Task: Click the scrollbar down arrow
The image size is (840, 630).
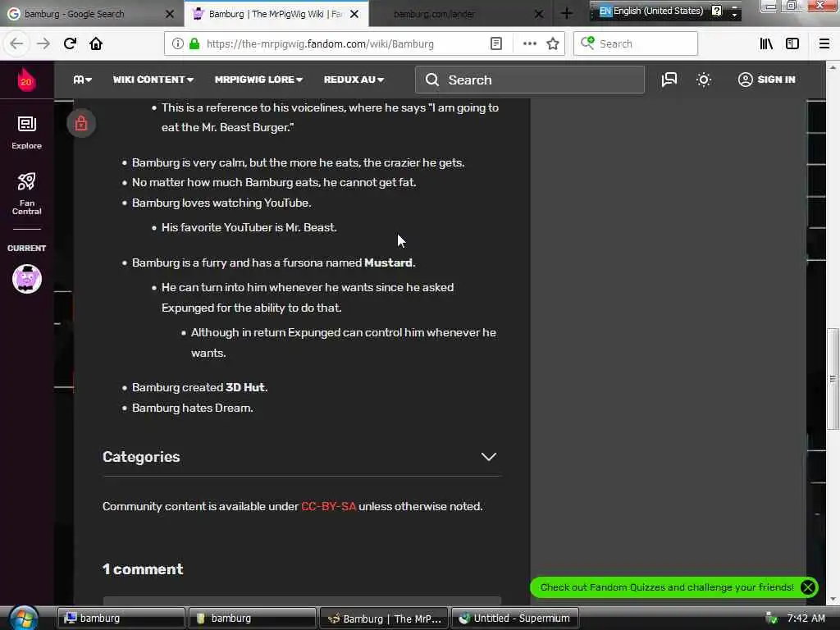Action: pos(833,599)
